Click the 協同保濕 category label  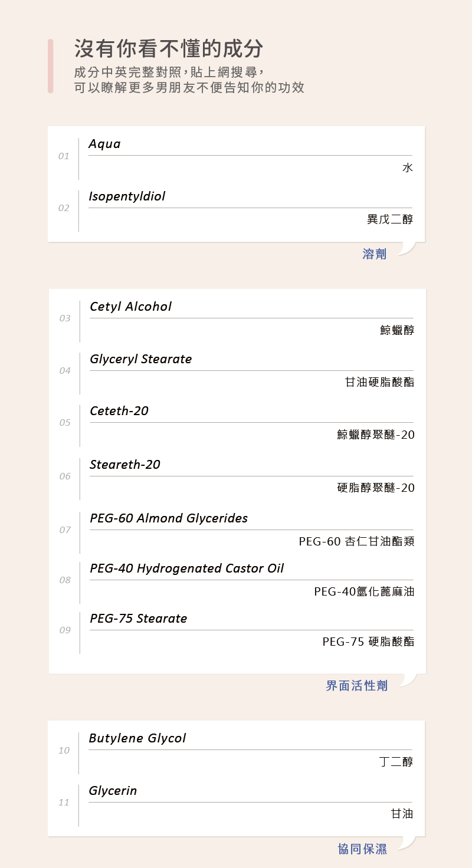(x=362, y=849)
